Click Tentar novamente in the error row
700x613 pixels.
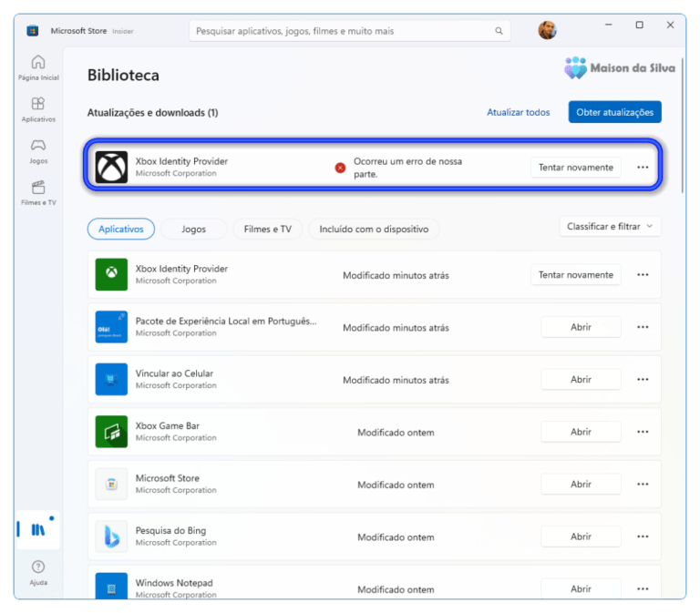tap(575, 168)
